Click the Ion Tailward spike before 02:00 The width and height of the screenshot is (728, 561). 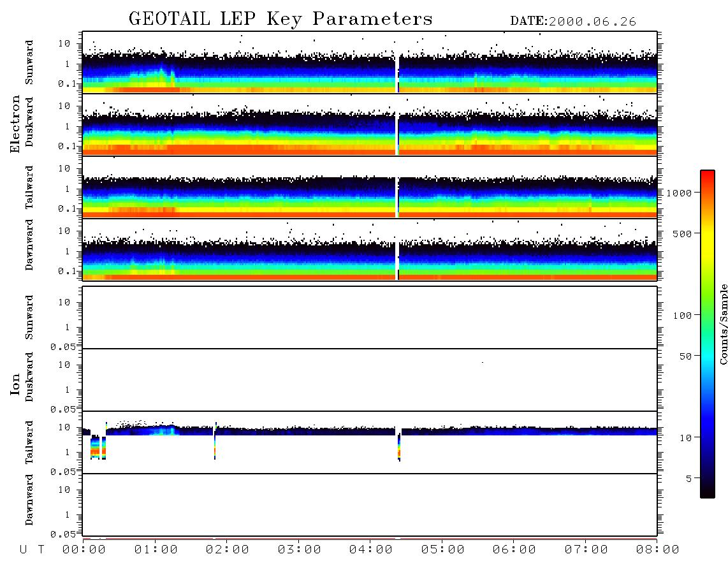click(215, 441)
